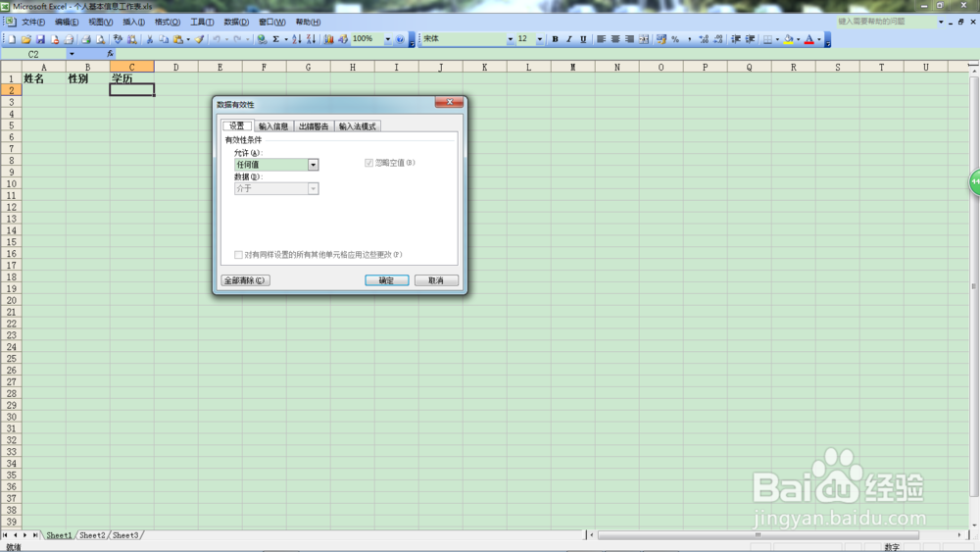Increase decimal places icon
980x552 pixels.
pos(704,39)
